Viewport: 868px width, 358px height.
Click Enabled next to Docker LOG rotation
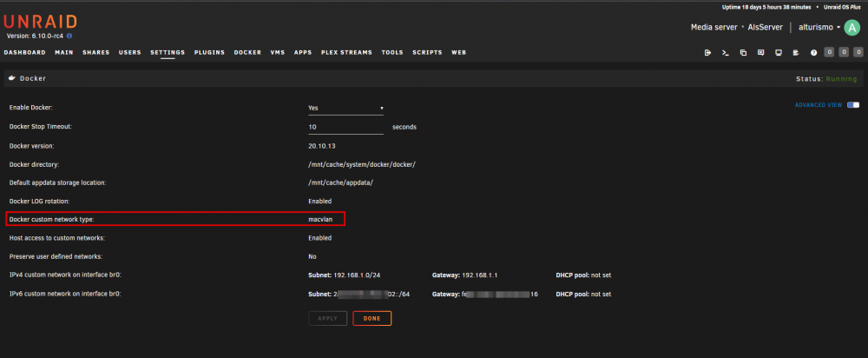(x=320, y=201)
